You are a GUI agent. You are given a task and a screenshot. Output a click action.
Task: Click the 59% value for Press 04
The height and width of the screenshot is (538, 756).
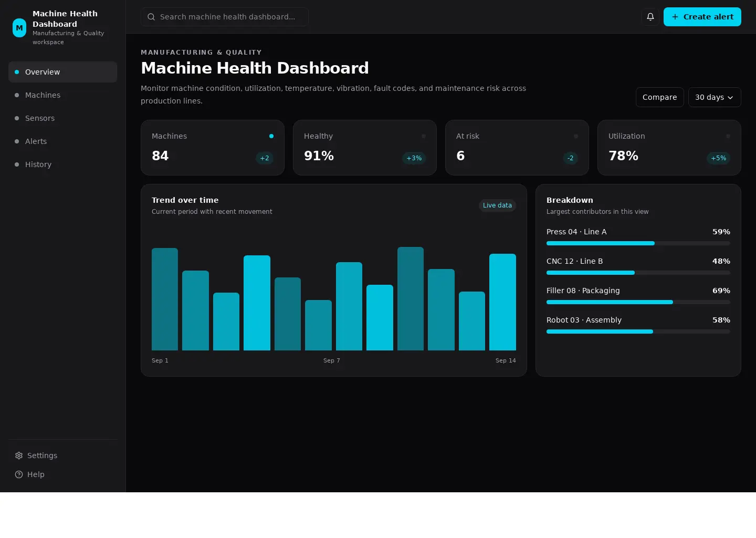point(721,232)
